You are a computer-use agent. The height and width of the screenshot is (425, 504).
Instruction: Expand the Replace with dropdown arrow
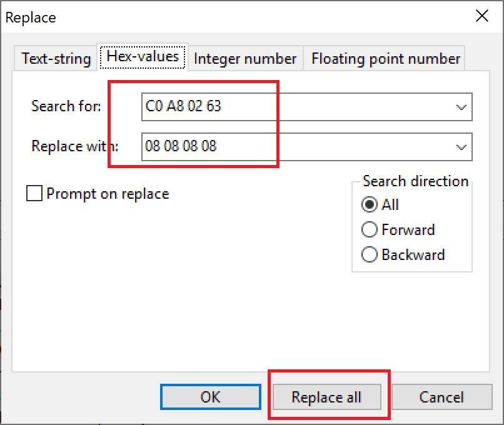[461, 147]
